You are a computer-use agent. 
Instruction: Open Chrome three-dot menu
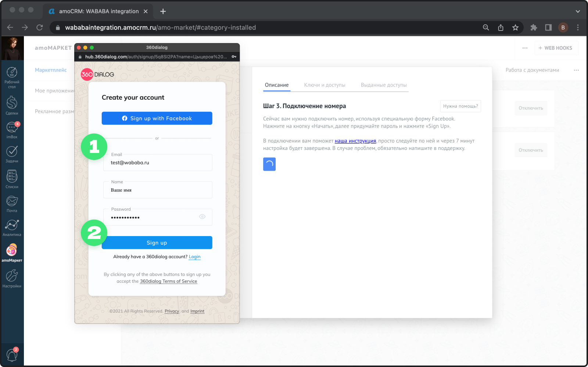578,28
